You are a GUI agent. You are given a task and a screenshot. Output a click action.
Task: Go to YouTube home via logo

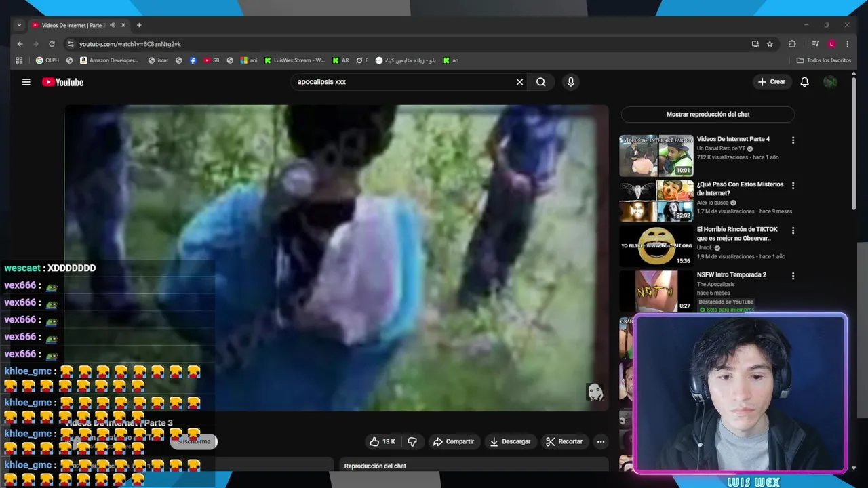[62, 82]
